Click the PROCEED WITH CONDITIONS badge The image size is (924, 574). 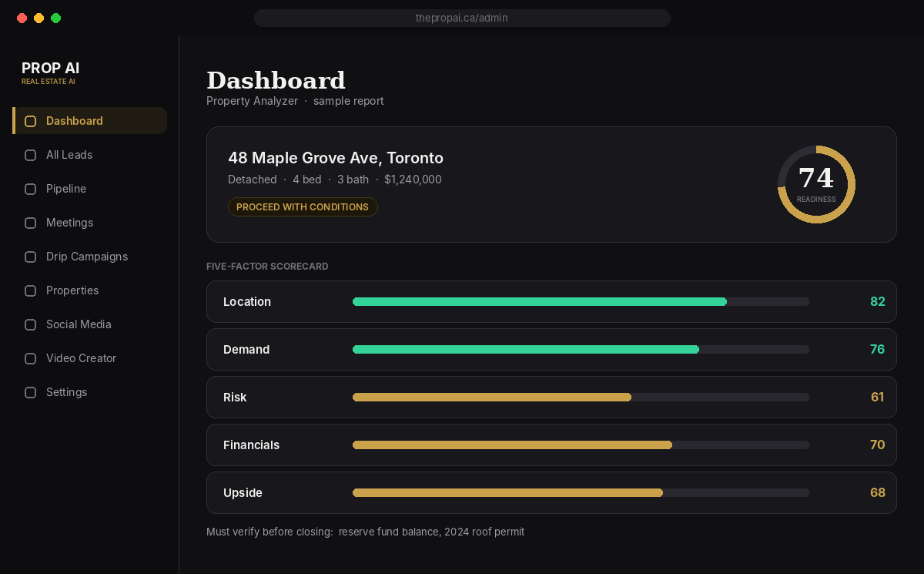point(303,206)
